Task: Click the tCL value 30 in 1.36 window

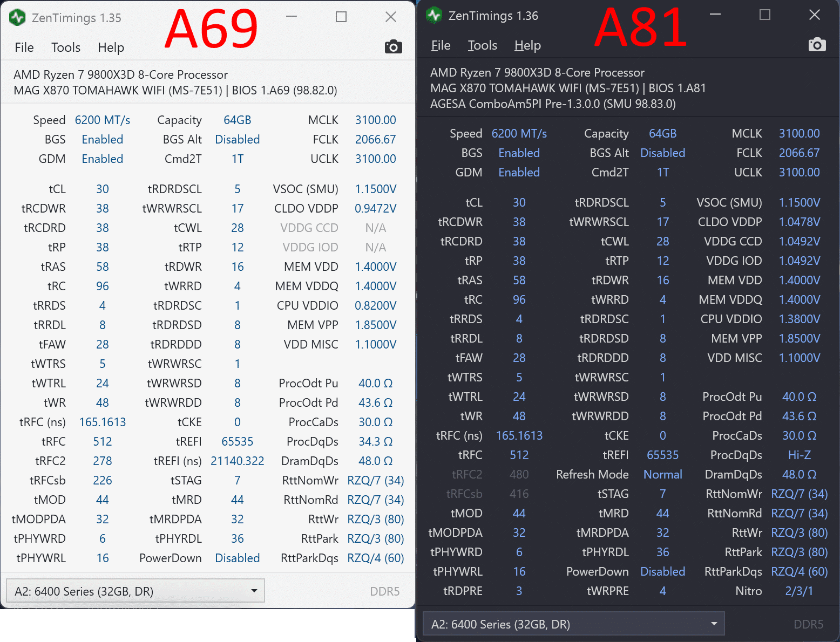Action: pyautogui.click(x=519, y=202)
